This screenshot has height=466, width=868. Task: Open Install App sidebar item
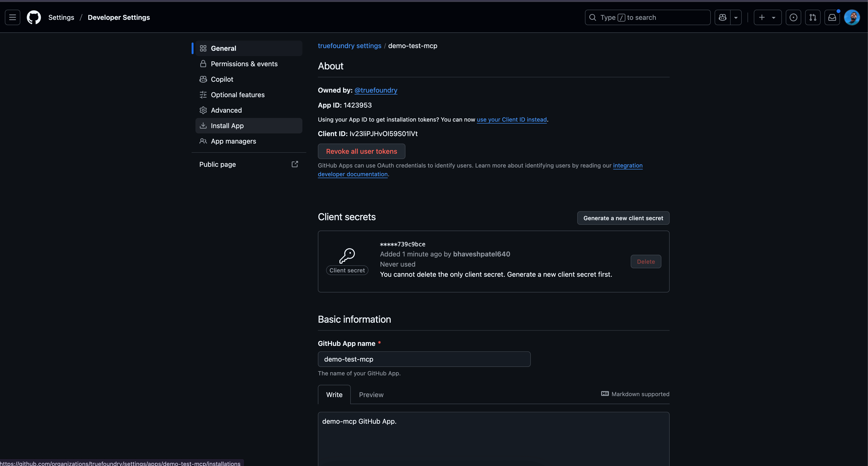[227, 126]
